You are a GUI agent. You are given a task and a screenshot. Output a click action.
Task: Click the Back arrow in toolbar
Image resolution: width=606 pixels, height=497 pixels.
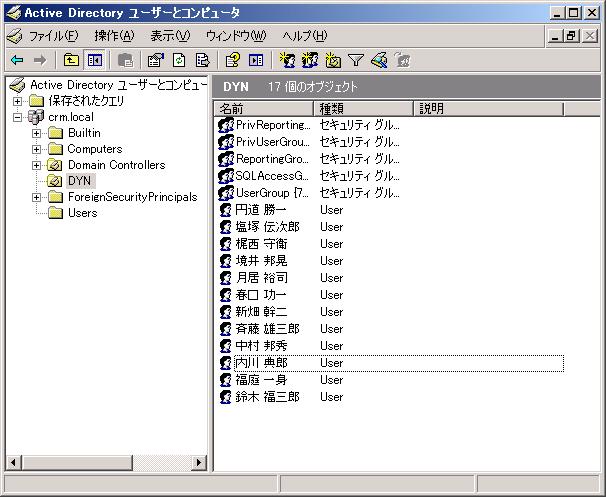pos(17,61)
